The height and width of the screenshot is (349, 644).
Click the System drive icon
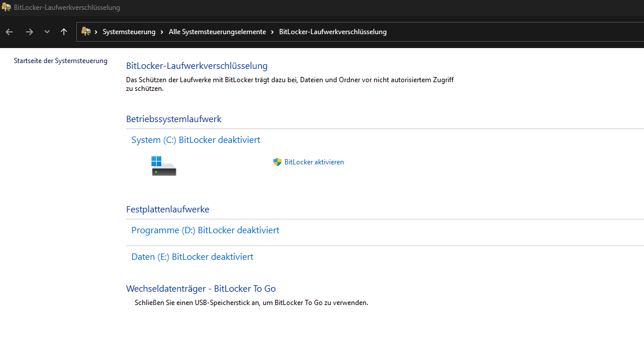164,166
